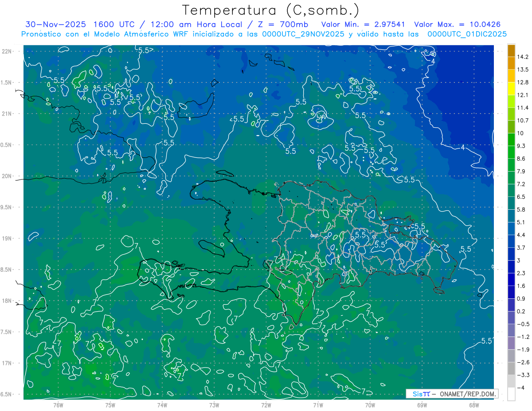Click the dark blue swatch between 1.6 and 2.3
This screenshot has height=411, width=532.
511,280
